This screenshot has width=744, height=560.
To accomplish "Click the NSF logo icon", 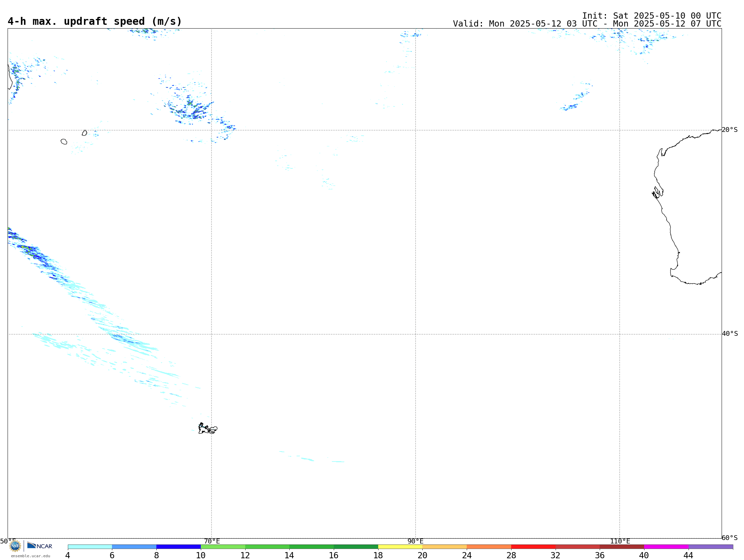I will (15, 546).
